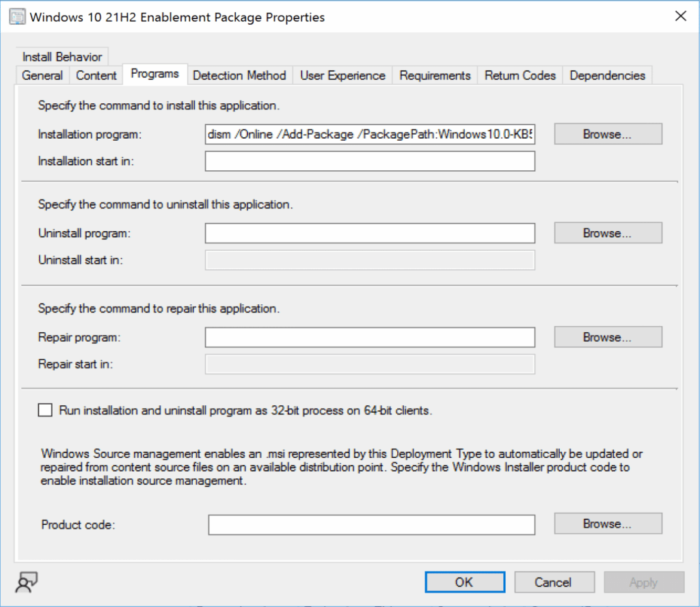Open the User Experience tab
Image resolution: width=700 pixels, height=607 pixels.
[x=342, y=75]
